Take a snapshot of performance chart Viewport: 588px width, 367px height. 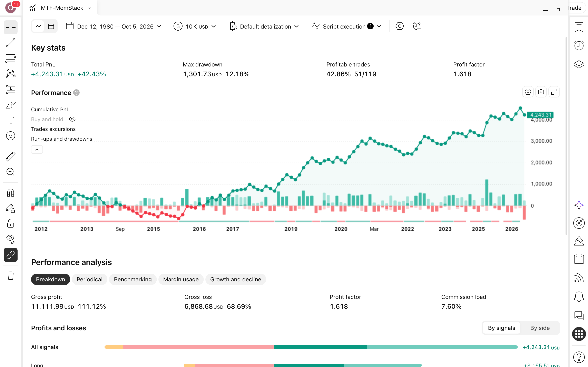(541, 92)
